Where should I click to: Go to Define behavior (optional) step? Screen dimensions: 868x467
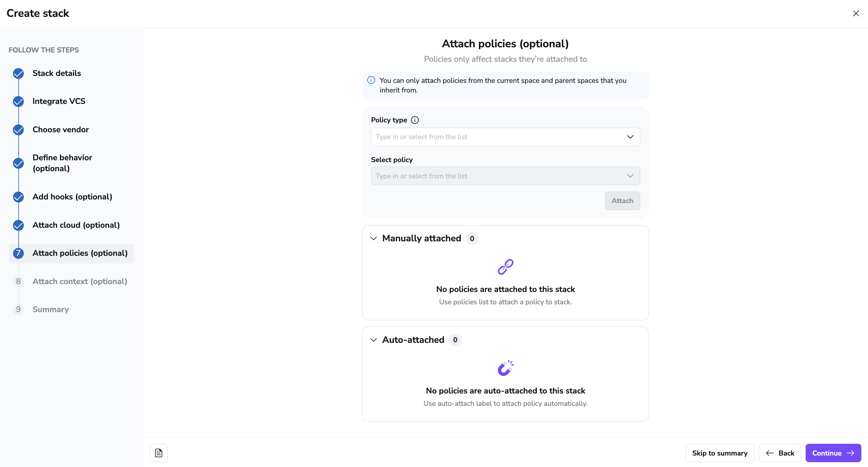click(x=62, y=163)
